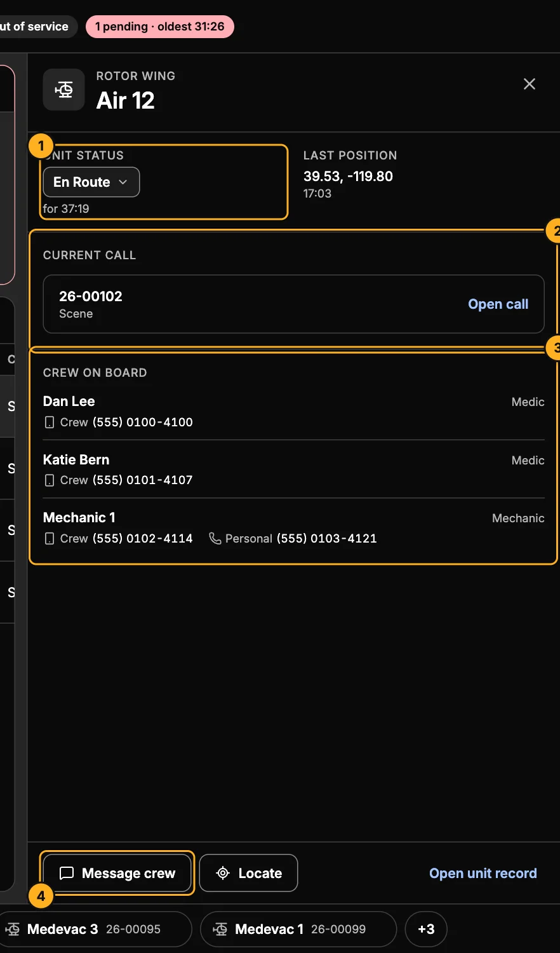The width and height of the screenshot is (560, 953).
Task: Click the 17:03 last position time
Action: (317, 194)
